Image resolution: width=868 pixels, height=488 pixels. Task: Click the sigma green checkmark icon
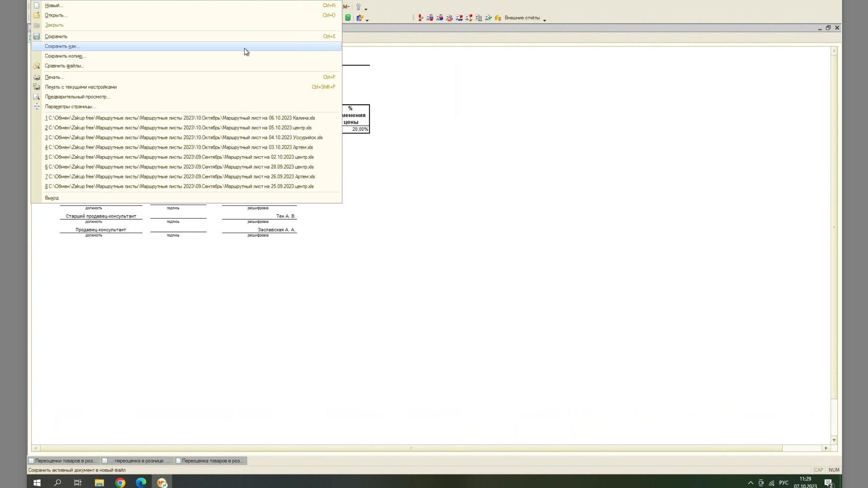488,18
